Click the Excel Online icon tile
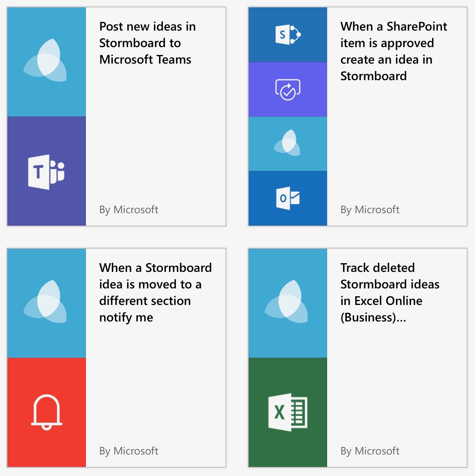This screenshot has height=476, width=475. tap(288, 412)
